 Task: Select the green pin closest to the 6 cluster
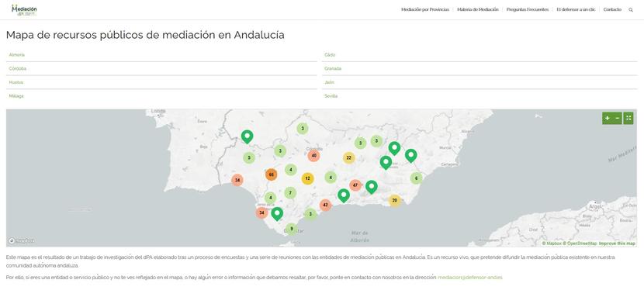(x=410, y=155)
